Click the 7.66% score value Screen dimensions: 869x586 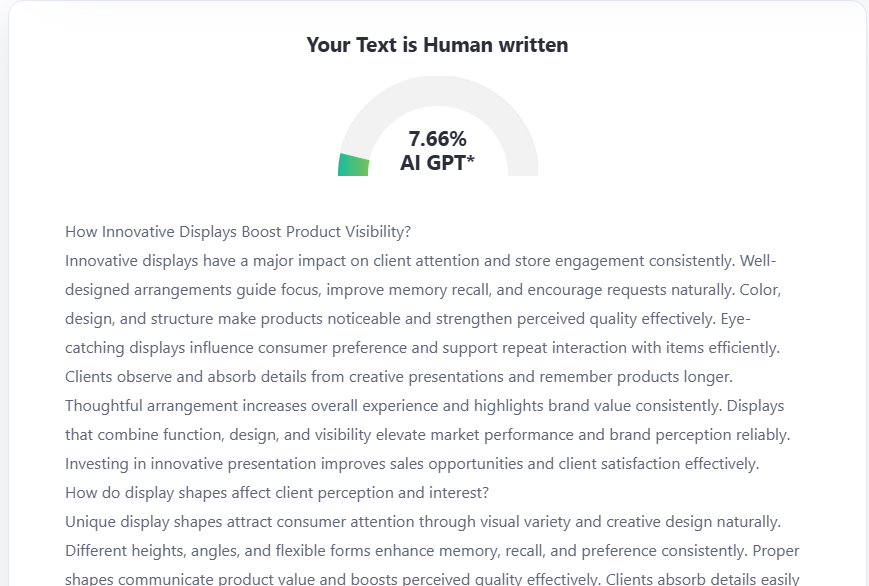pyautogui.click(x=437, y=139)
